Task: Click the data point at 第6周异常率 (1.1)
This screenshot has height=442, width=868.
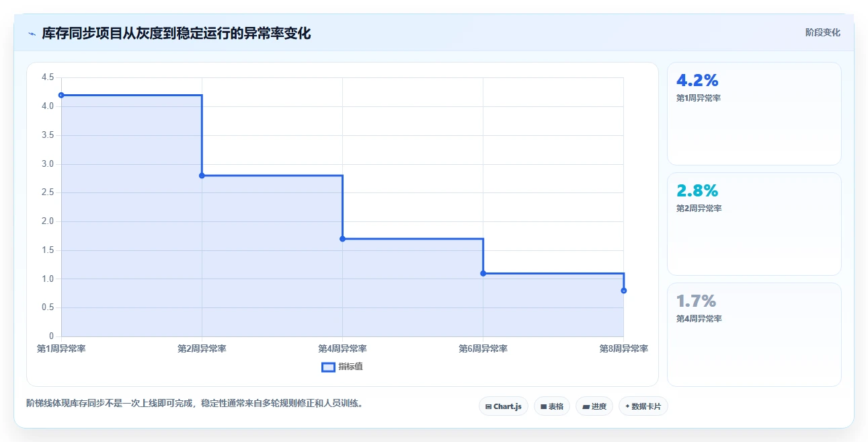Action: [483, 273]
